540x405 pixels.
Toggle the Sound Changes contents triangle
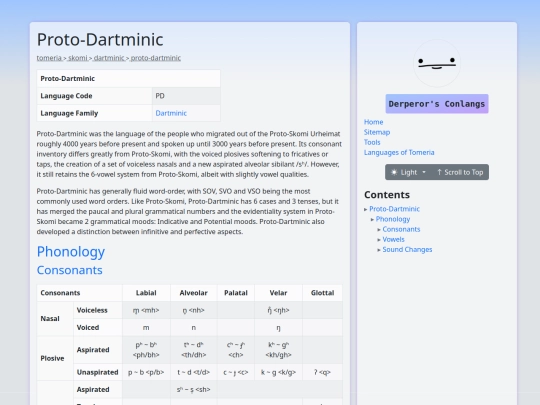(x=379, y=250)
